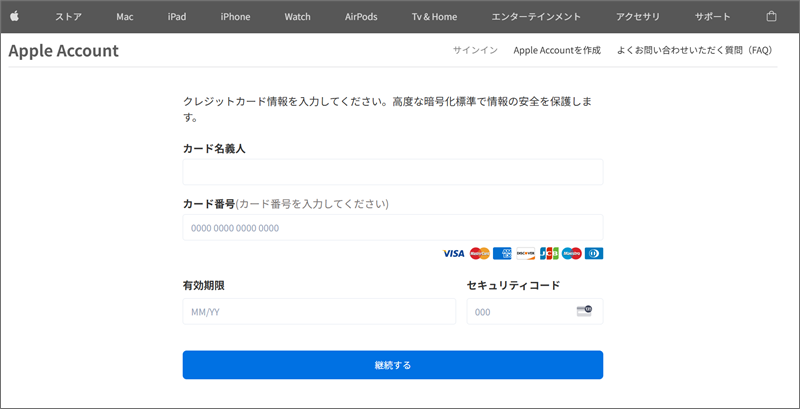This screenshot has height=409, width=800.
Task: Click the 有効期限 label
Action: pyautogui.click(x=204, y=285)
